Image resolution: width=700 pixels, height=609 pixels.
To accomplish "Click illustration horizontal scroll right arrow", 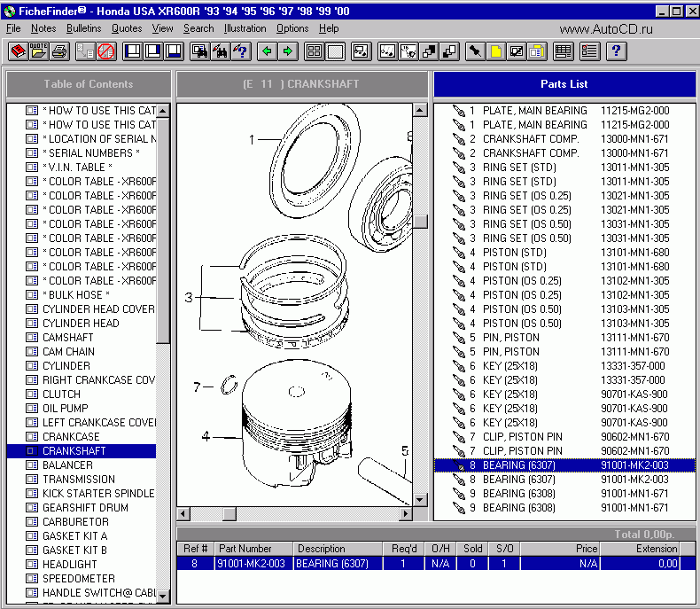I will point(405,514).
